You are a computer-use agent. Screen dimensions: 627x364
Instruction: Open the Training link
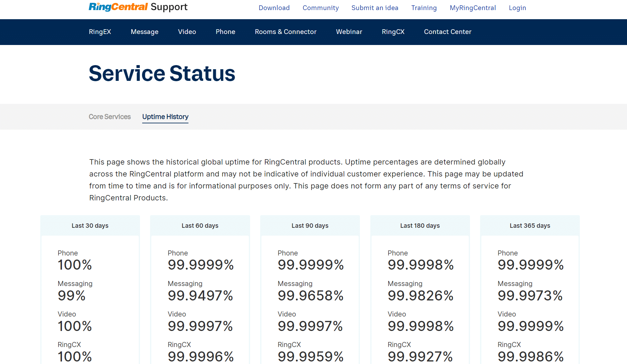[x=424, y=8]
